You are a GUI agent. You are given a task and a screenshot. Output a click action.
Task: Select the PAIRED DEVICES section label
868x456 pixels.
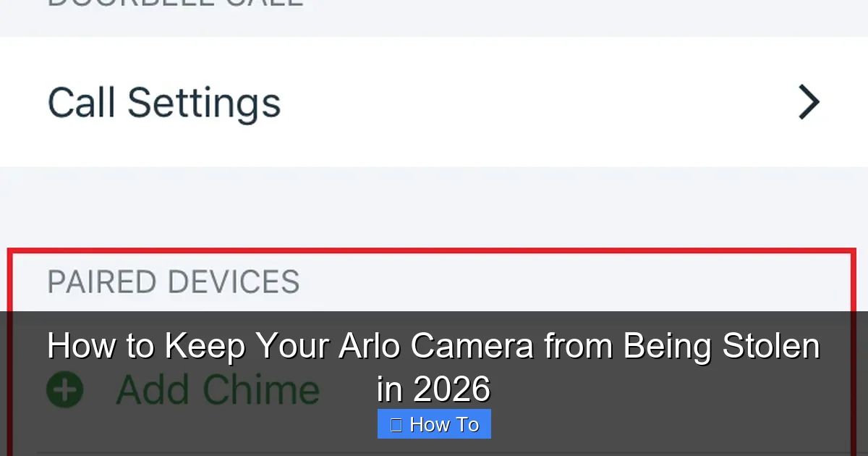click(174, 282)
